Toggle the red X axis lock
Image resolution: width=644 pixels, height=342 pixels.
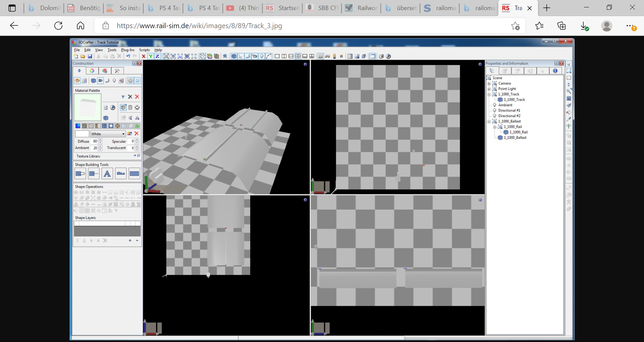click(x=144, y=56)
